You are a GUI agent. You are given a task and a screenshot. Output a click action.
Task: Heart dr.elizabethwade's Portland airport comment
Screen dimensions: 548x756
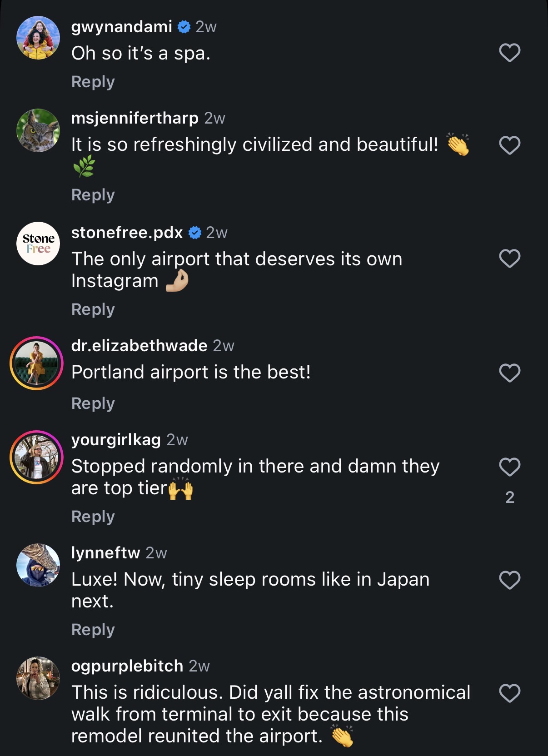509,373
